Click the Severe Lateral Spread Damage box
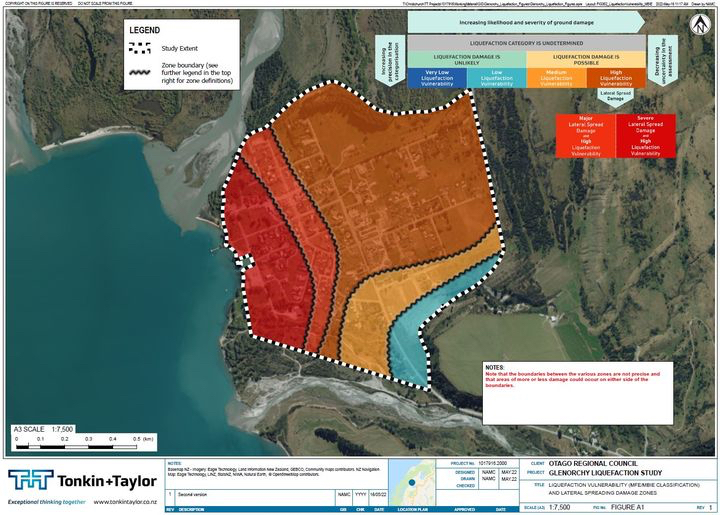The width and height of the screenshot is (720, 515). coord(645,137)
